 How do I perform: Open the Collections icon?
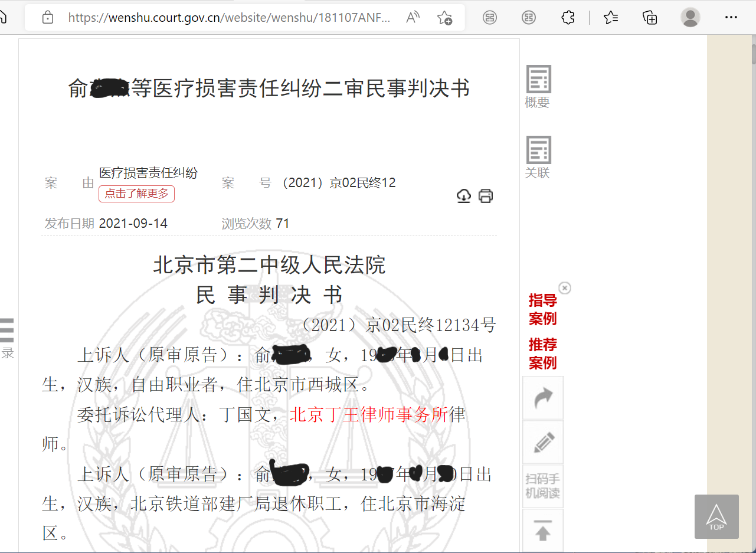click(650, 18)
